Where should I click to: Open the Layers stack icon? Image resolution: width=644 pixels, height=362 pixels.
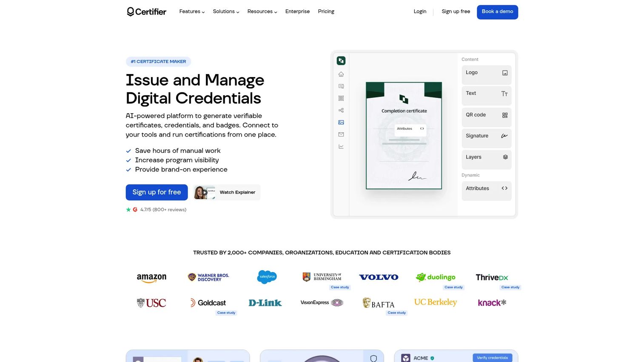(505, 157)
